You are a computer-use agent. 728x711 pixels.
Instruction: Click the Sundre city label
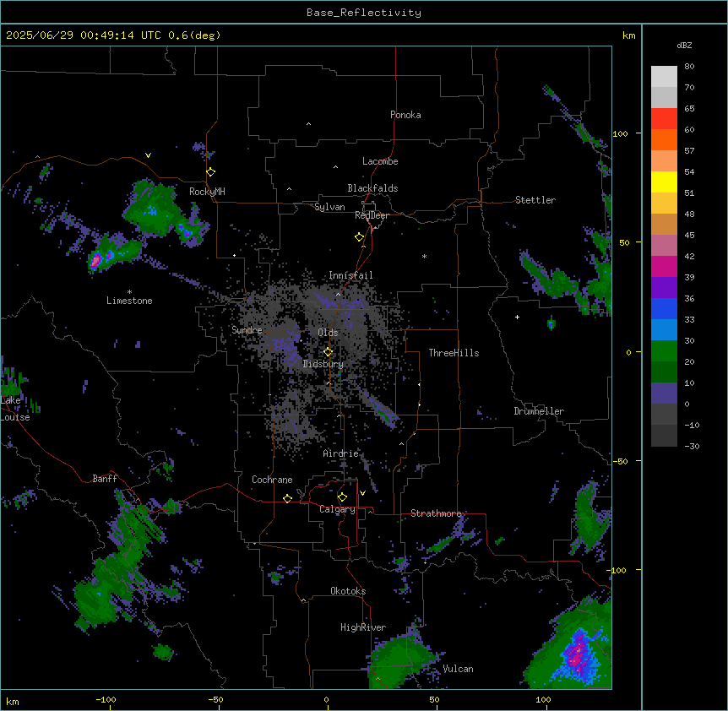click(x=247, y=330)
